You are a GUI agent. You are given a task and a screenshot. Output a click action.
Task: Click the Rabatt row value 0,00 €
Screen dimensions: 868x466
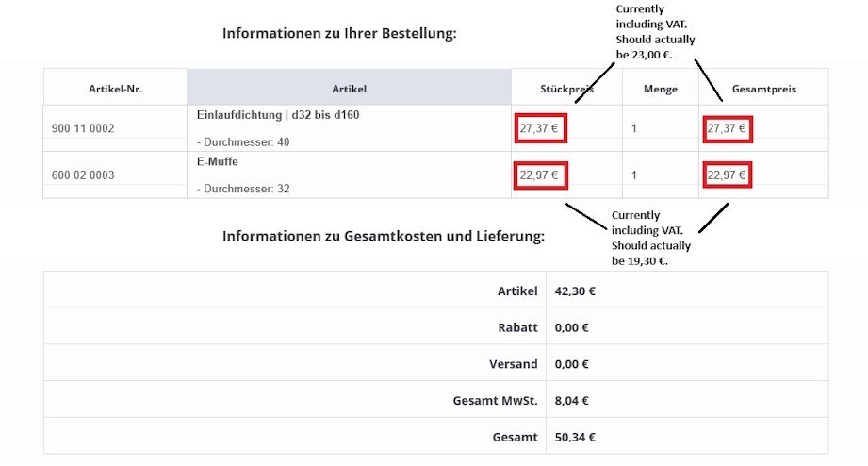[571, 327]
